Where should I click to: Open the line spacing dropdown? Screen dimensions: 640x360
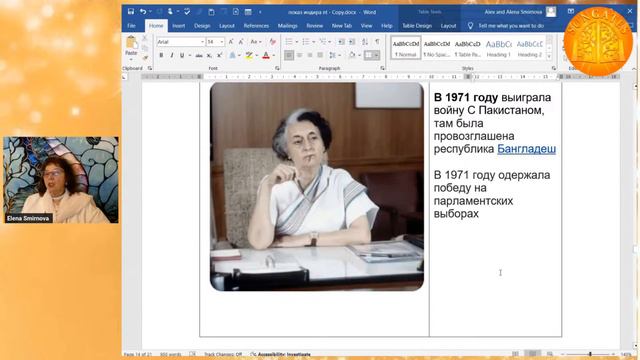334,55
